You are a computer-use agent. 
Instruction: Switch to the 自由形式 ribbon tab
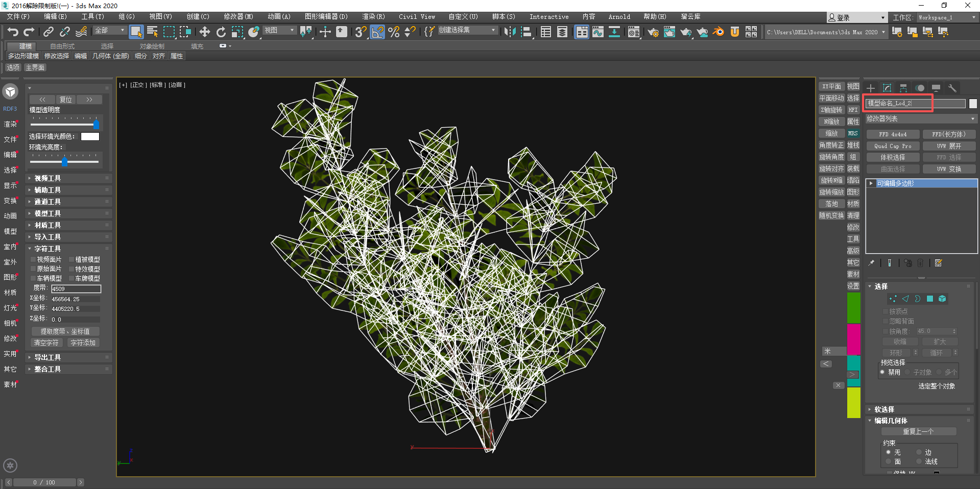[62, 46]
